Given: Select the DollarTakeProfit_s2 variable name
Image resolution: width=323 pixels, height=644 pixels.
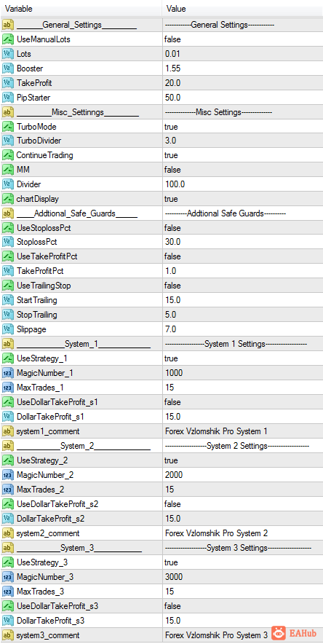Looking at the screenshot, I should (51, 519).
